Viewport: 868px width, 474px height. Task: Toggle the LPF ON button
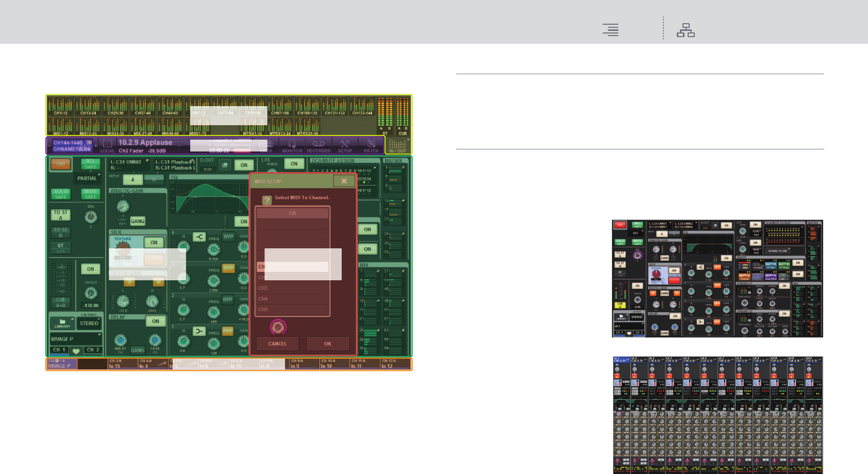pyautogui.click(x=294, y=164)
